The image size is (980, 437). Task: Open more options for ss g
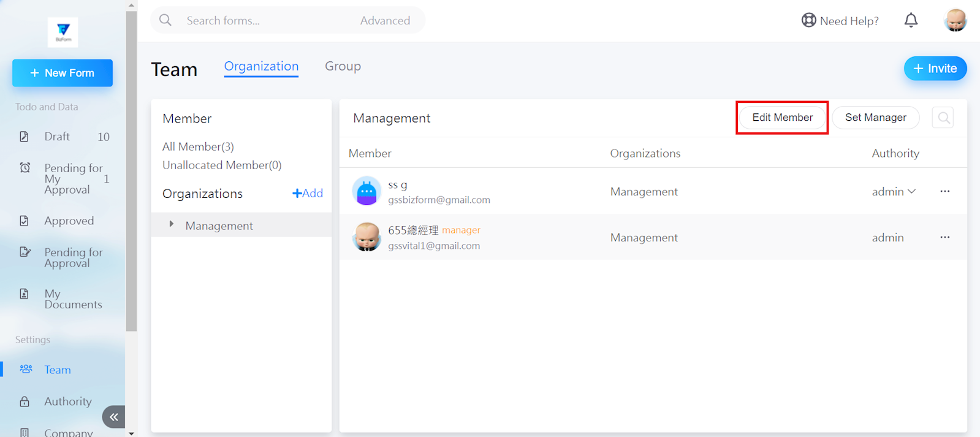point(944,191)
